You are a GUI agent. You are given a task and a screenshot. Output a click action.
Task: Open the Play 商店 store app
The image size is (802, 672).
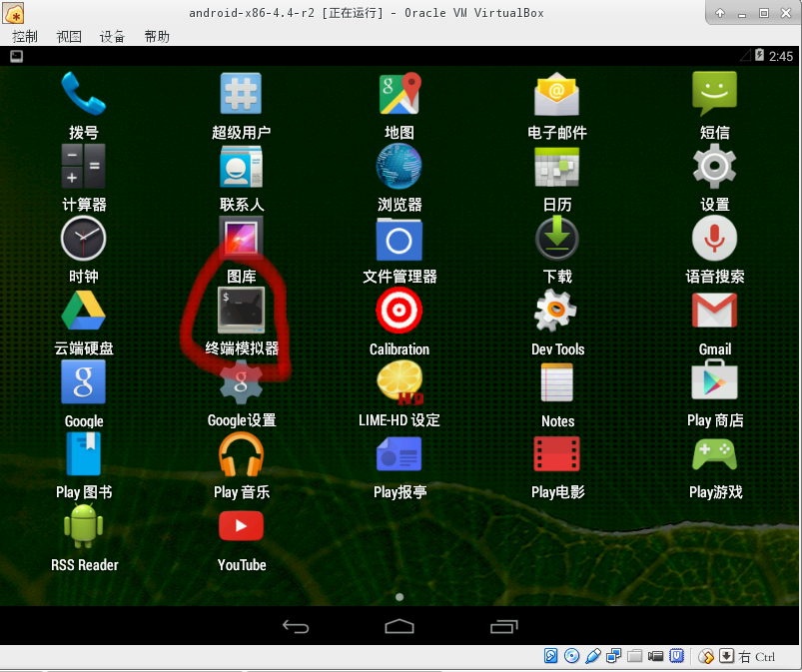(714, 381)
